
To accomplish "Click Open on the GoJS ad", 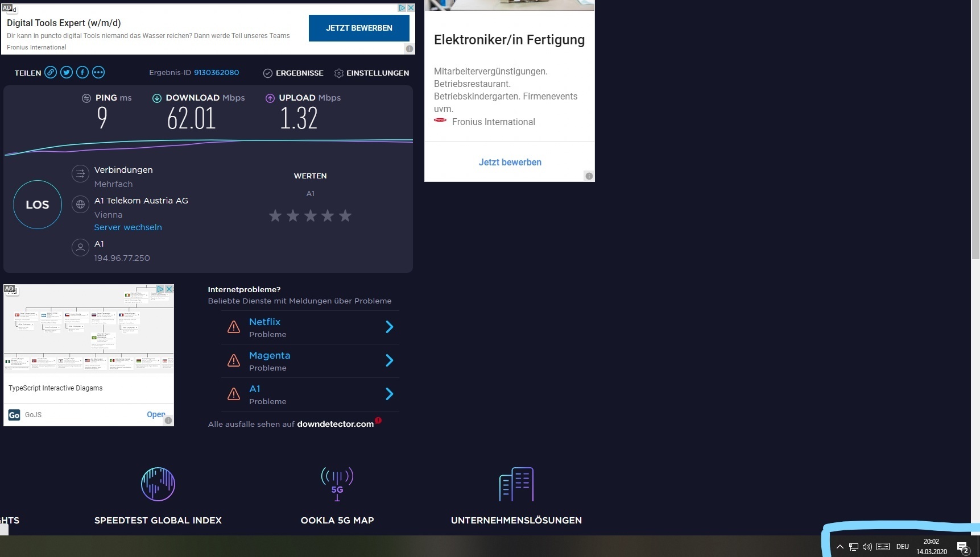I will [x=156, y=414].
